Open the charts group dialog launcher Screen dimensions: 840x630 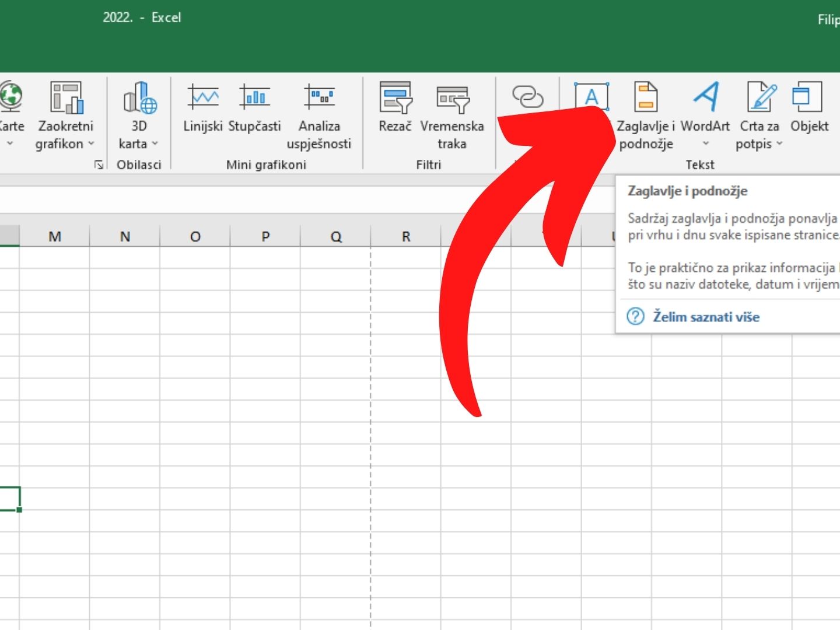(99, 165)
